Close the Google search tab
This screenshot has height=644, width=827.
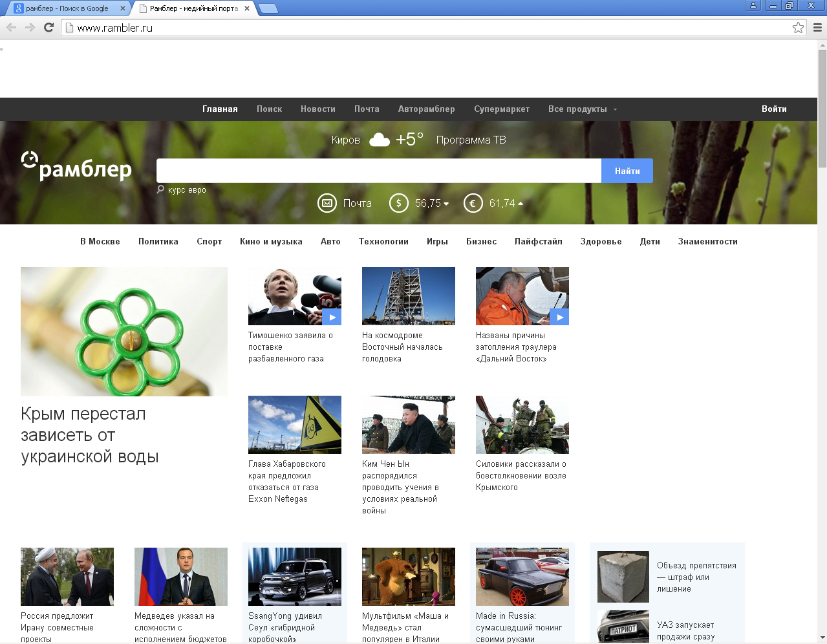(123, 8)
